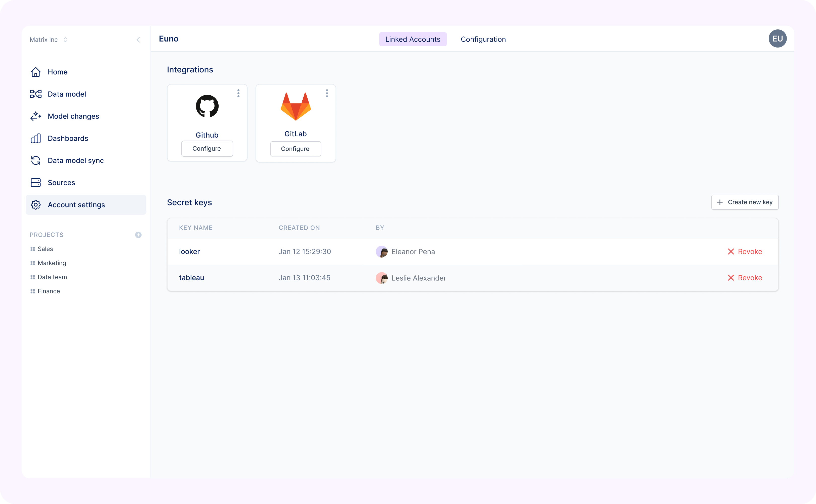
Task: Revoke the tableau secret key
Action: [x=745, y=278]
